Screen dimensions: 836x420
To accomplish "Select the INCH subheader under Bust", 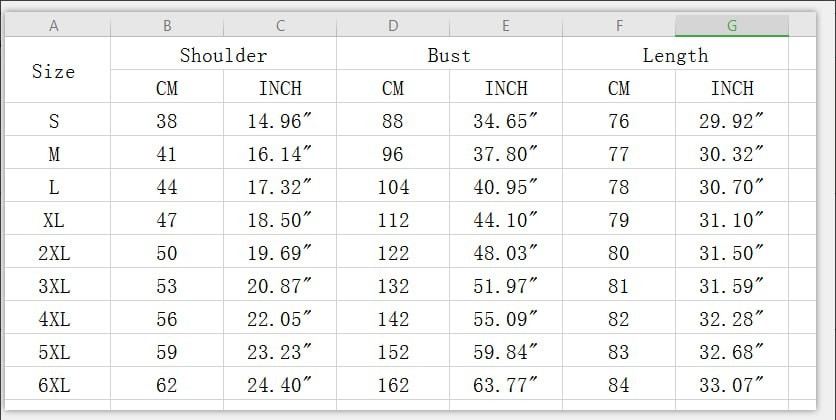I will pyautogui.click(x=506, y=88).
